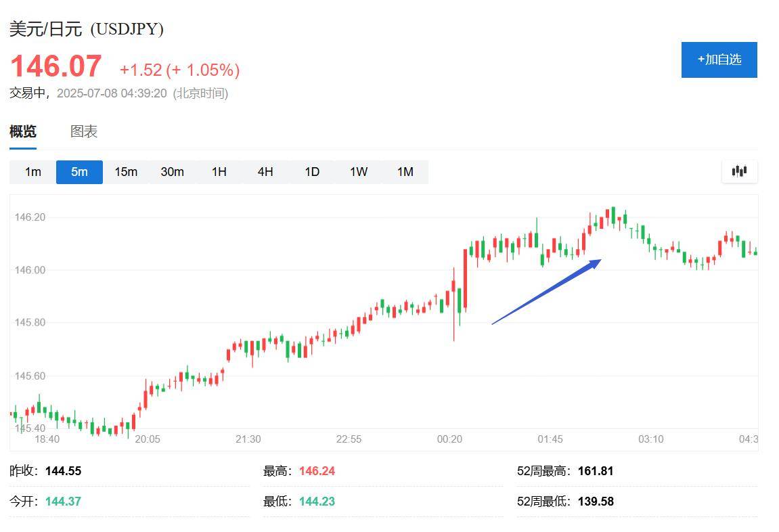Select the 概览 overview tab
779x532 pixels.
23,131
